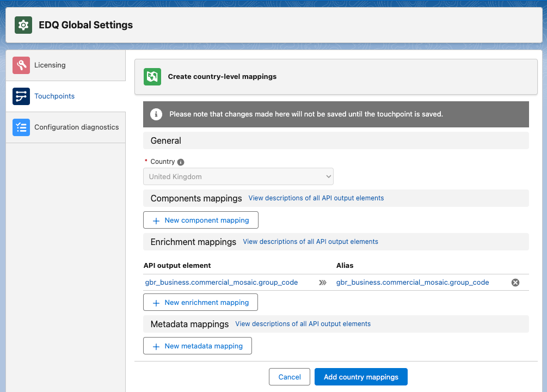Navigate to the Licensing section
The height and width of the screenshot is (392, 547).
coord(48,64)
